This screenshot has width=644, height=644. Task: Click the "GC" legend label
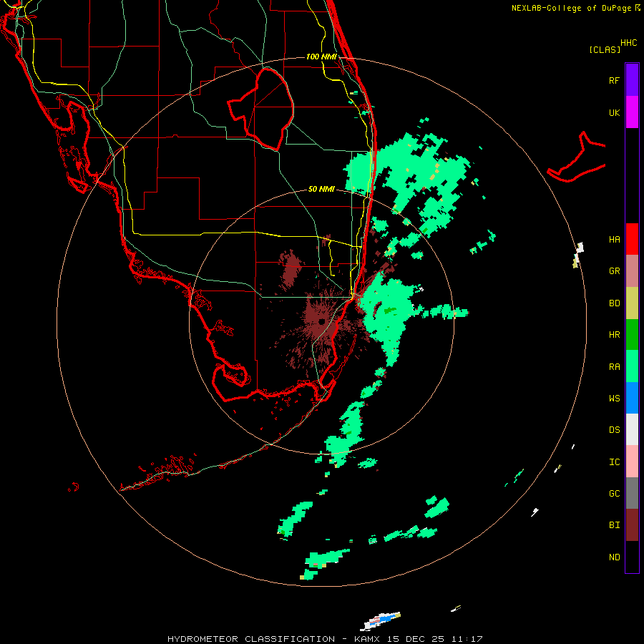pos(614,493)
